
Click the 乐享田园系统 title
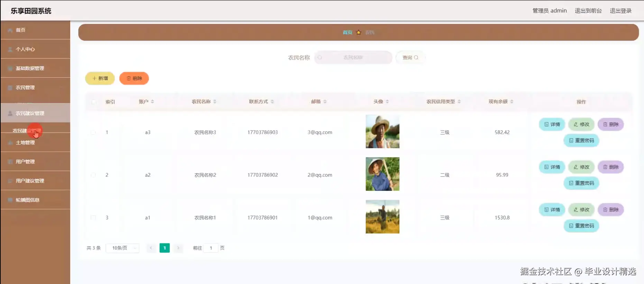31,11
